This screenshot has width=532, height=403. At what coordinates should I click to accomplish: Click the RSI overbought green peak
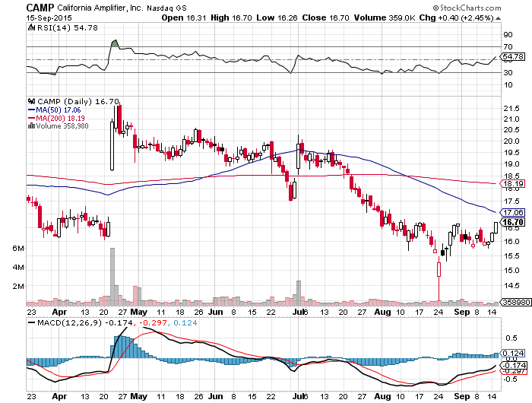[x=115, y=43]
